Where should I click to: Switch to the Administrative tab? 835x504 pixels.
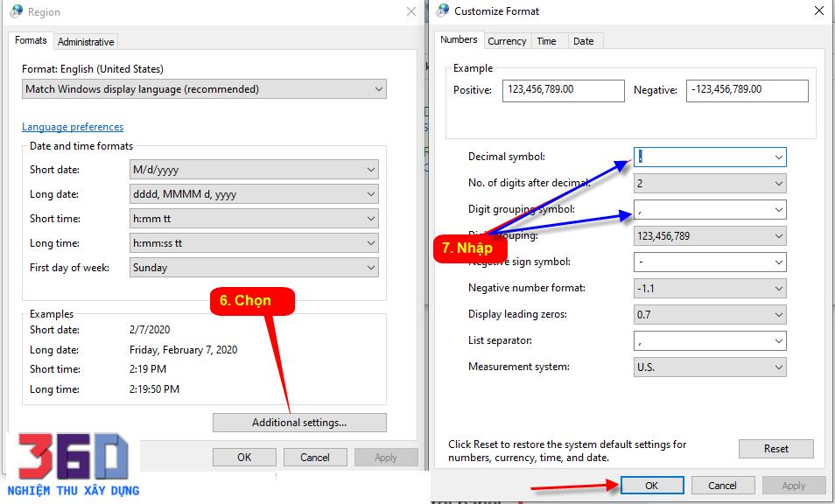click(86, 41)
